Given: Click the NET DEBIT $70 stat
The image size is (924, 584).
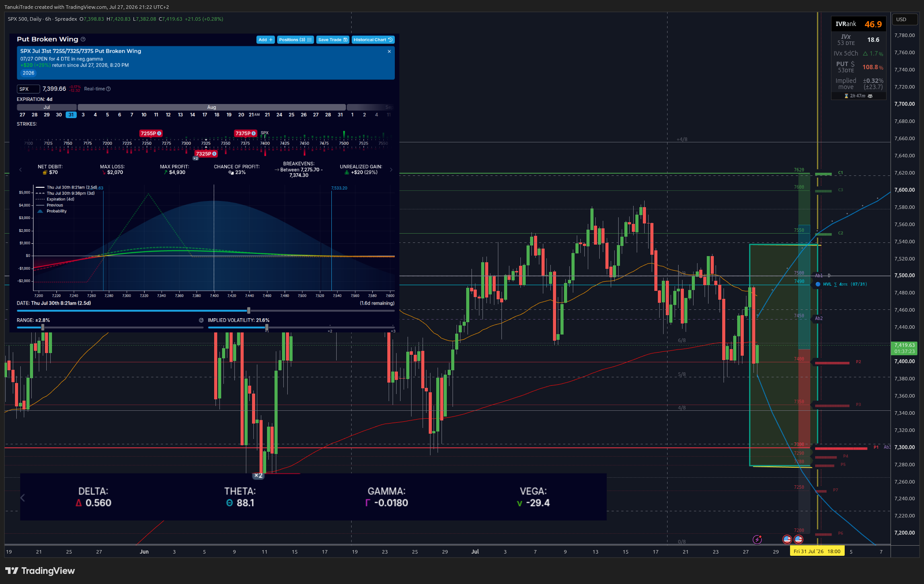Looking at the screenshot, I should pos(50,170).
